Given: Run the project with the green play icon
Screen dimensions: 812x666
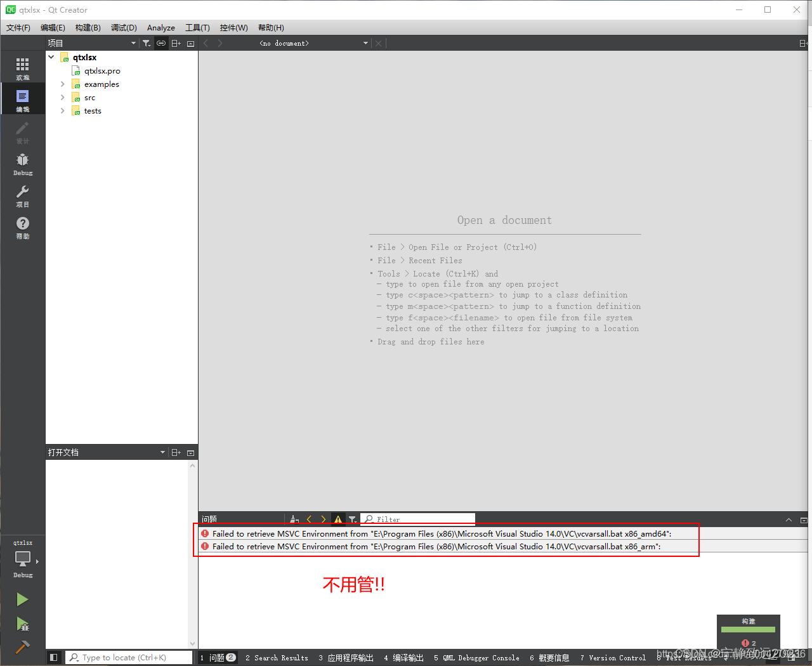Looking at the screenshot, I should (23, 599).
